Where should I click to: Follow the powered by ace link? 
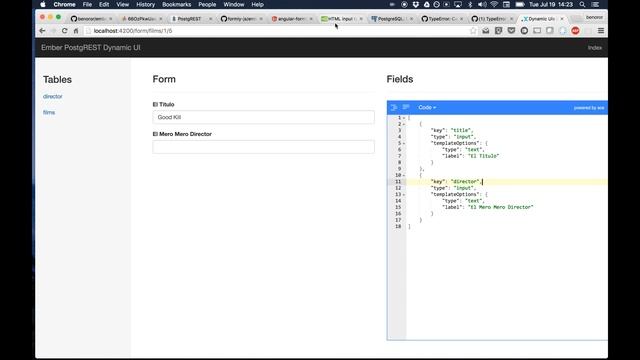pyautogui.click(x=589, y=108)
